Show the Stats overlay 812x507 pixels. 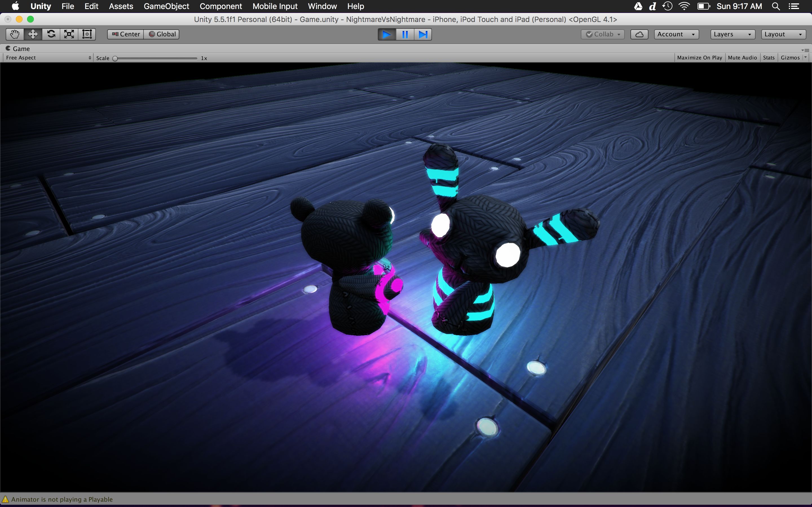click(x=768, y=58)
